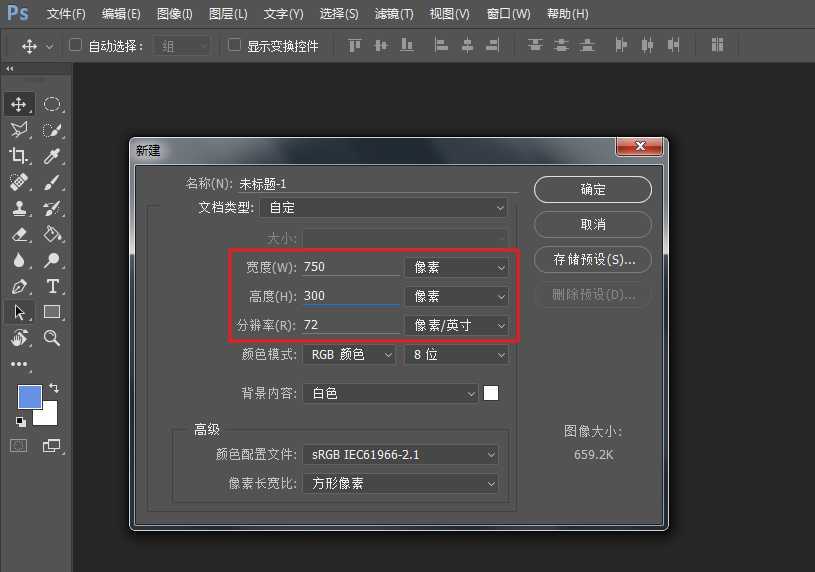Open the 背景内容 dropdown
815x572 pixels.
(x=391, y=394)
